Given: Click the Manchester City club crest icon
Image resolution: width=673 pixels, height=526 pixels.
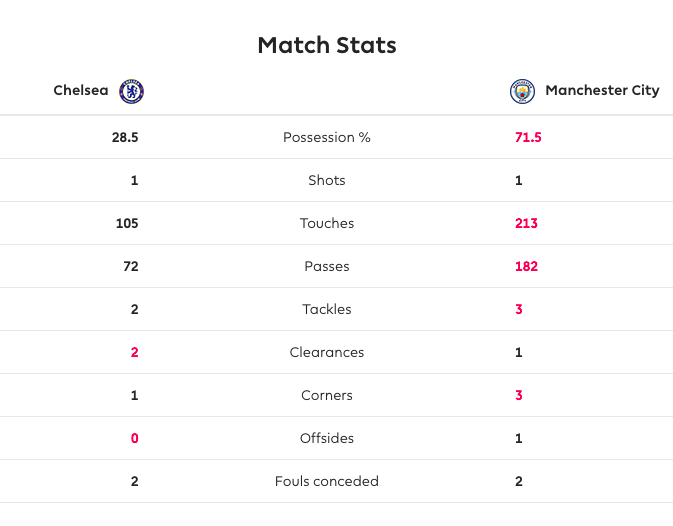Looking at the screenshot, I should coord(522,91).
